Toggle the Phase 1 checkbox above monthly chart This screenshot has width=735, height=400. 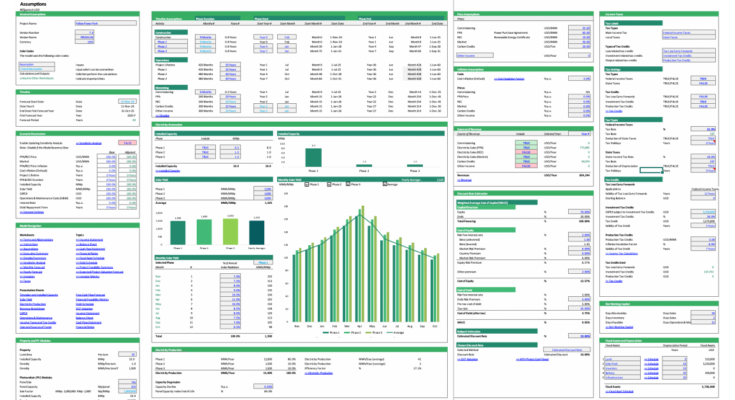pyautogui.click(x=307, y=184)
